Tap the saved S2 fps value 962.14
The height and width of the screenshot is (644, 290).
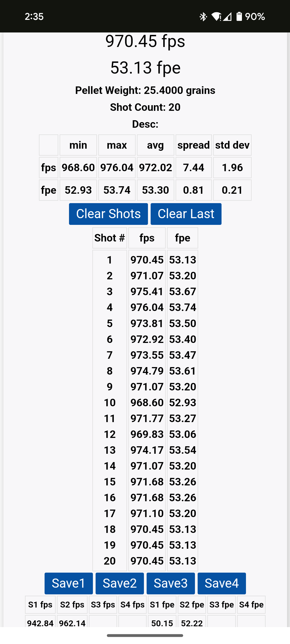72,623
